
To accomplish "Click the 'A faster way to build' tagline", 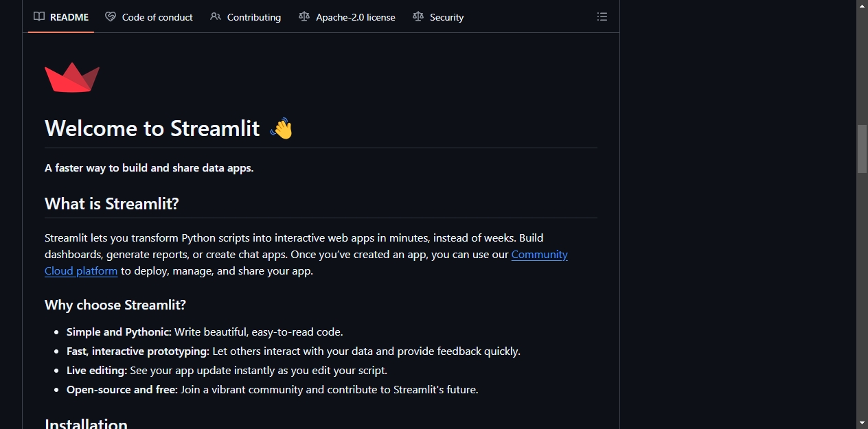I will coord(149,167).
